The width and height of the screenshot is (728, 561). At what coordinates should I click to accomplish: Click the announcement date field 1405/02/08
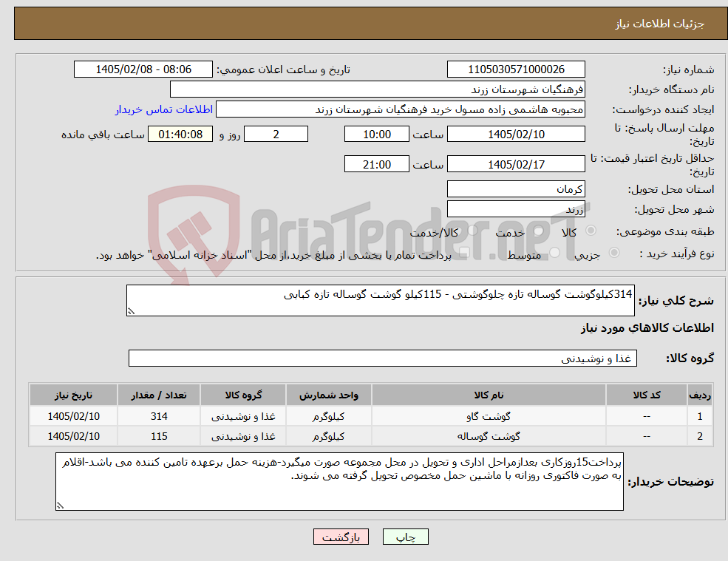[143, 69]
